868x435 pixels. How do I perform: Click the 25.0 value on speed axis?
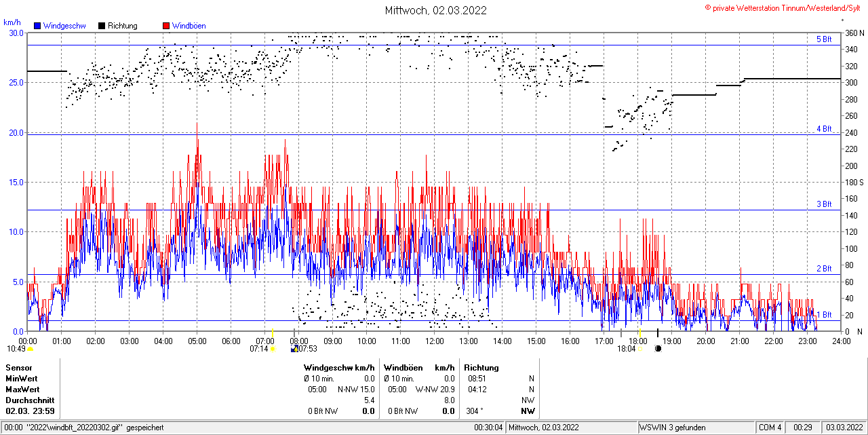click(16, 82)
